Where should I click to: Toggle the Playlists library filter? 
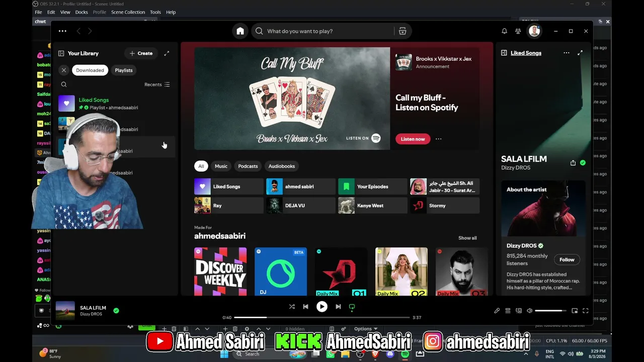(x=124, y=70)
